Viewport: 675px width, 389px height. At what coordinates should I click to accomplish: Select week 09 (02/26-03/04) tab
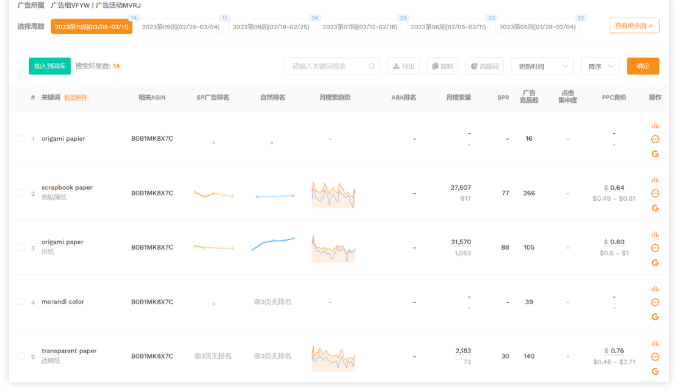point(180,27)
